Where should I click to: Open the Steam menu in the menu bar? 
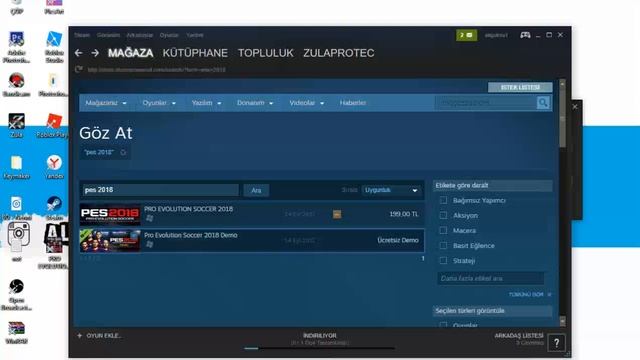(x=82, y=35)
